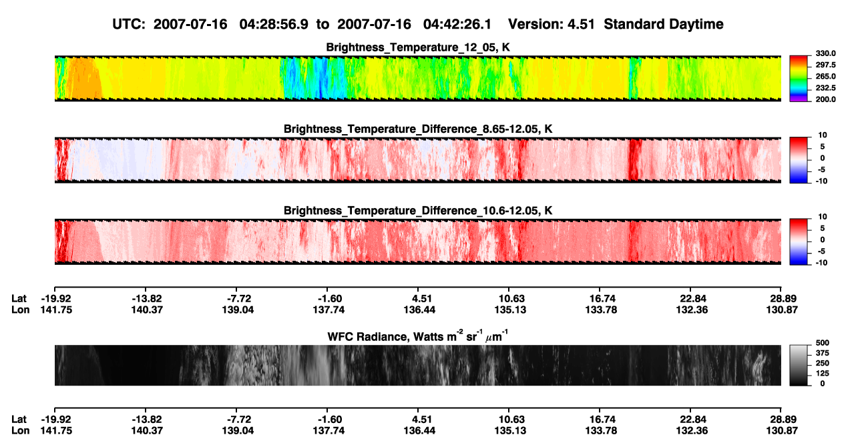Click the Brightness_Temperature_Difference_8.65-12.05 plot title
The height and width of the screenshot is (445, 868).
pos(418,129)
